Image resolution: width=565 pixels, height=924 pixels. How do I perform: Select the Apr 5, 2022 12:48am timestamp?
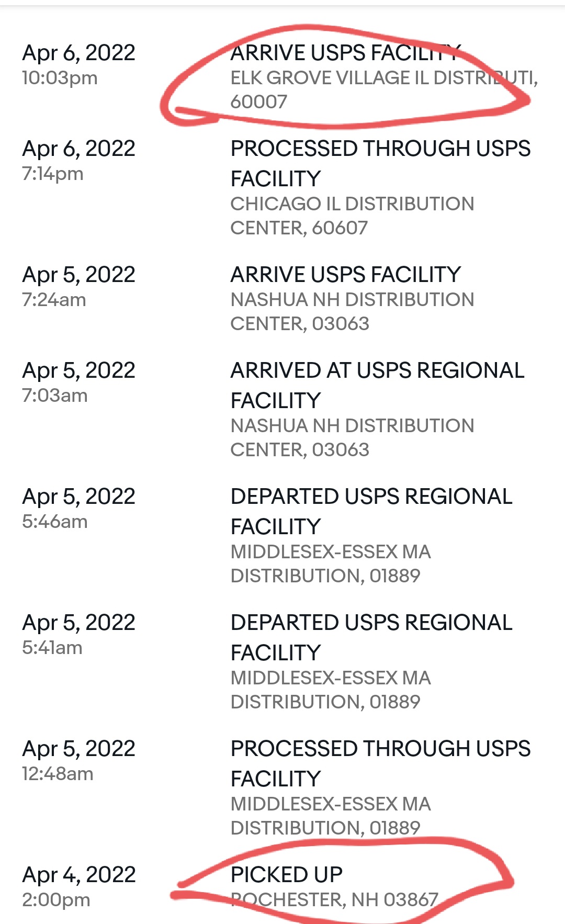tap(78, 760)
